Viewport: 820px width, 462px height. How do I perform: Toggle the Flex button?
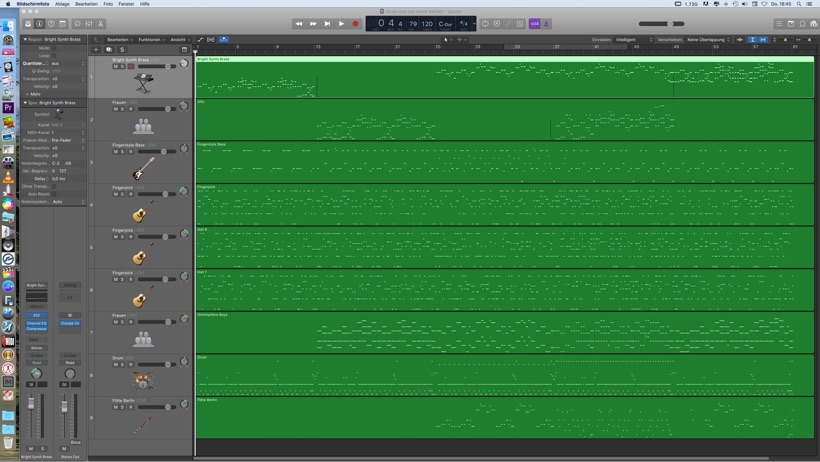(x=211, y=39)
